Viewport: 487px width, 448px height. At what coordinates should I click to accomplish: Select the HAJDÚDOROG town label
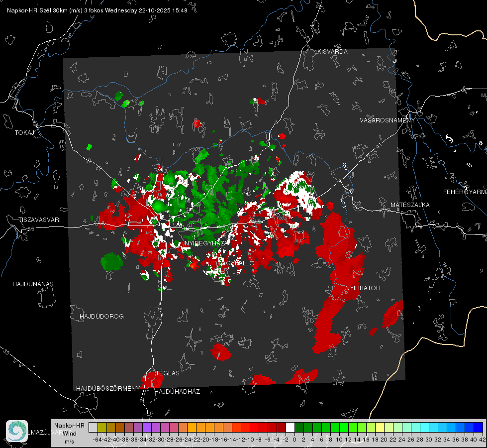click(101, 317)
